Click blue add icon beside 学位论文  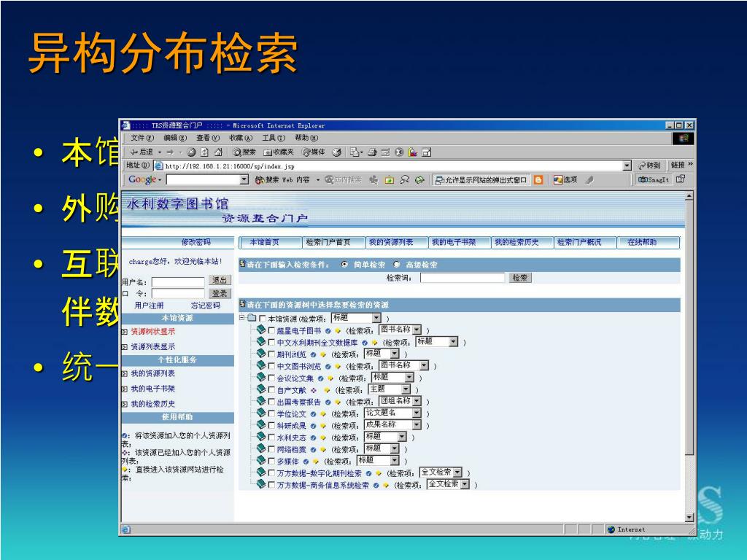point(313,414)
